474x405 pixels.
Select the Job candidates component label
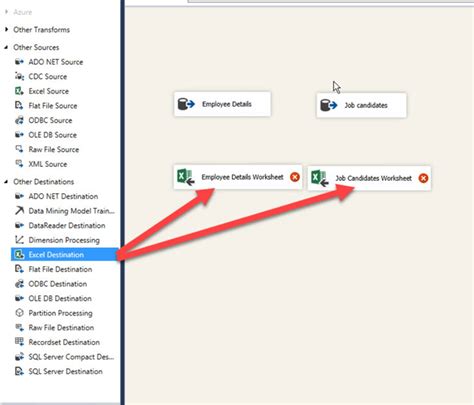click(366, 105)
